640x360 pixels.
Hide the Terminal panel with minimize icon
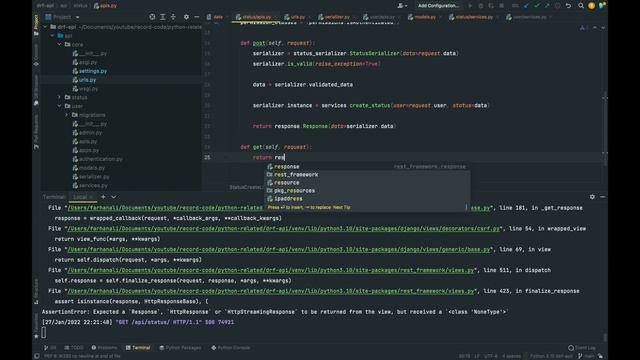(602, 197)
